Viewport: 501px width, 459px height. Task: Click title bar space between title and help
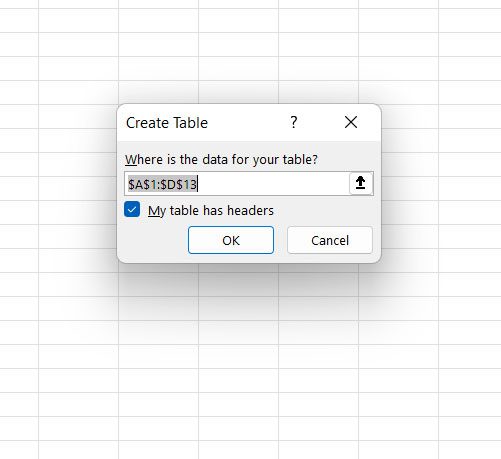pos(248,122)
